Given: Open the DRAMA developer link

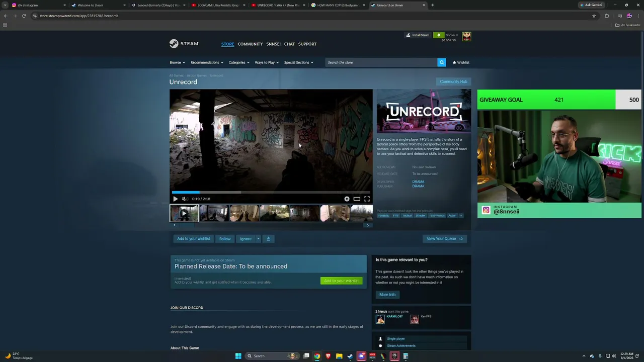Looking at the screenshot, I should point(418,182).
